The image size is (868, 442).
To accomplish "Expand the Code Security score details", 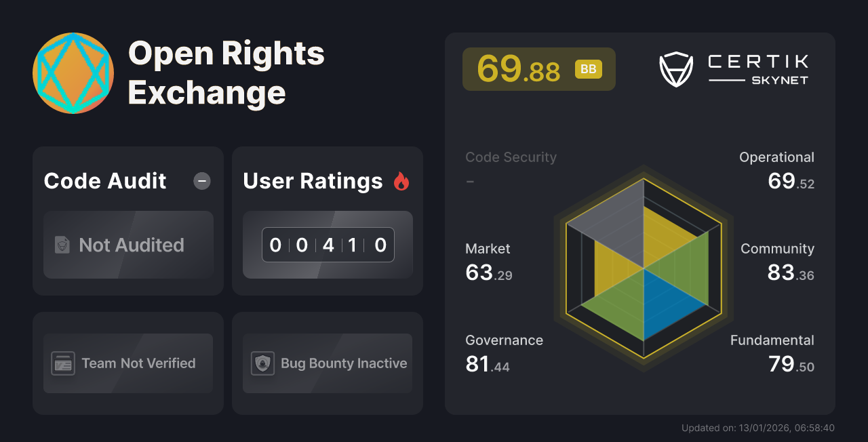I will pyautogui.click(x=511, y=168).
